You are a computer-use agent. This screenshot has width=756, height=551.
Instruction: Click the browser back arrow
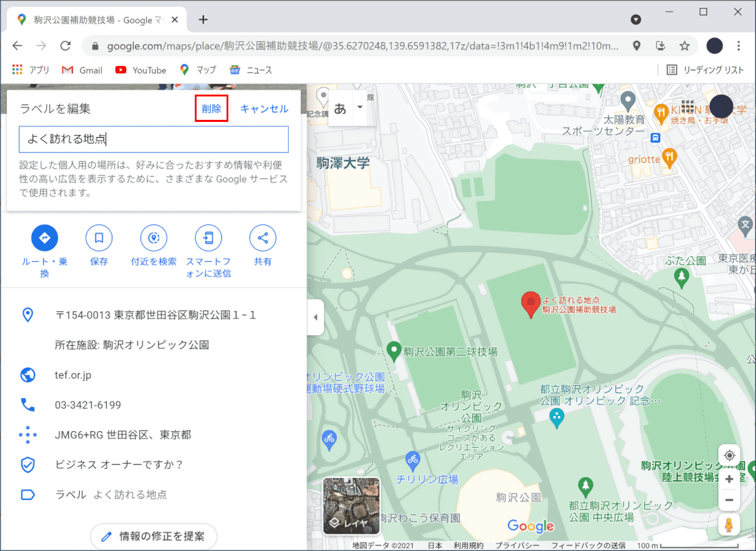pos(18,45)
